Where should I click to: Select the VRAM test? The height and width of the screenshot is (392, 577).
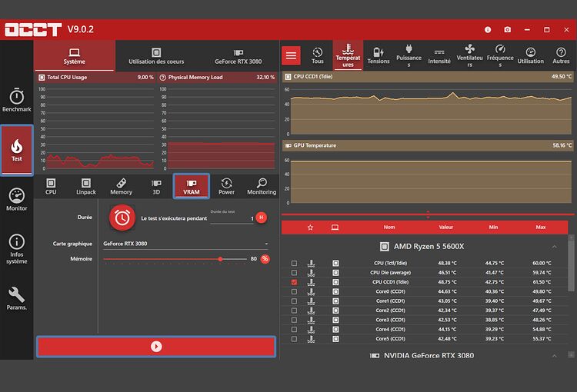click(192, 186)
